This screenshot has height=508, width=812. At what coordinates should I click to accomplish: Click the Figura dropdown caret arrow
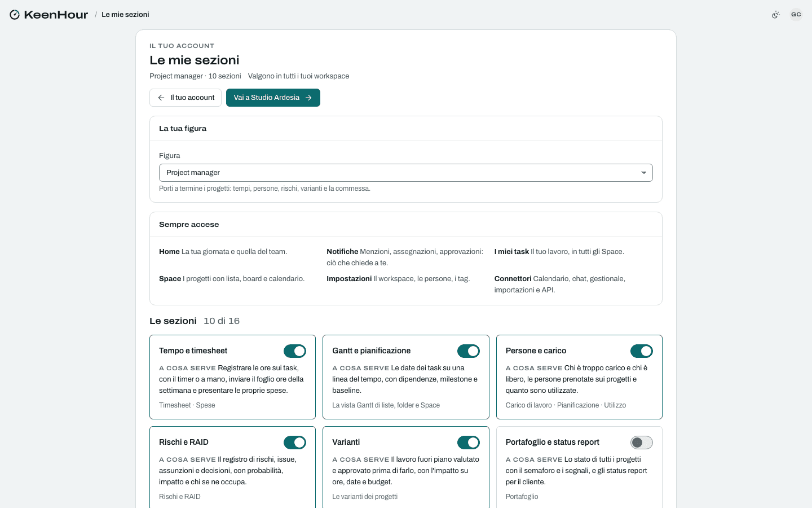click(x=643, y=173)
